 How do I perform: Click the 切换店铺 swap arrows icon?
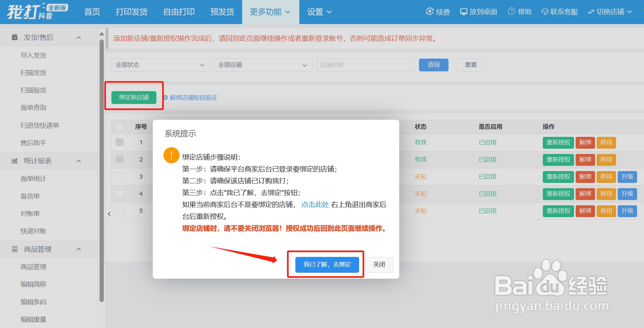(591, 12)
